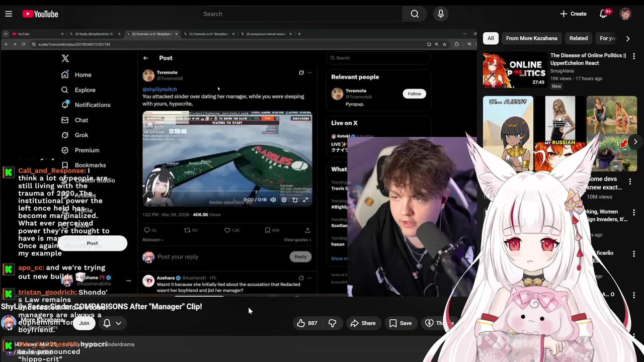Focus the YouTube search field

[300, 14]
